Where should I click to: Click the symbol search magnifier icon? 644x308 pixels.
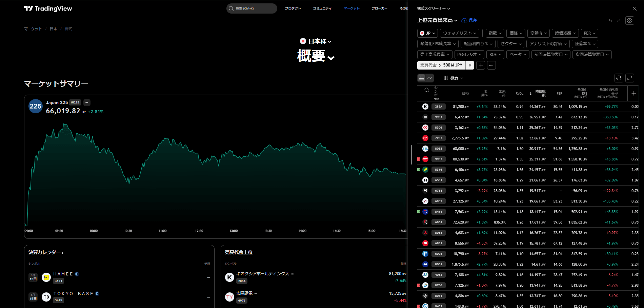[x=427, y=90]
